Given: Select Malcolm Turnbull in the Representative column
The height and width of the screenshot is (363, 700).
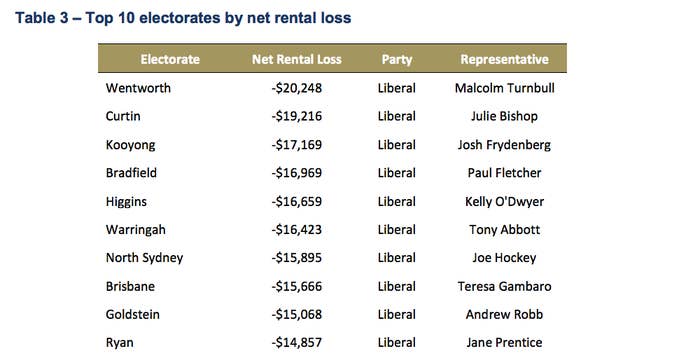Looking at the screenshot, I should 504,88.
